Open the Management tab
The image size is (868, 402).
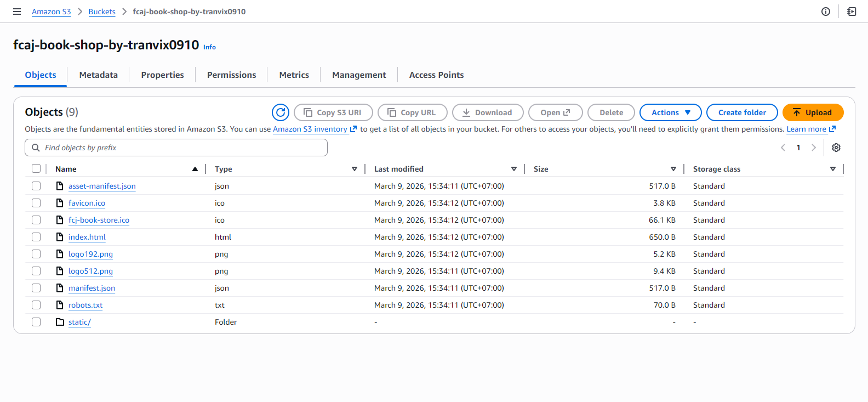tap(359, 75)
